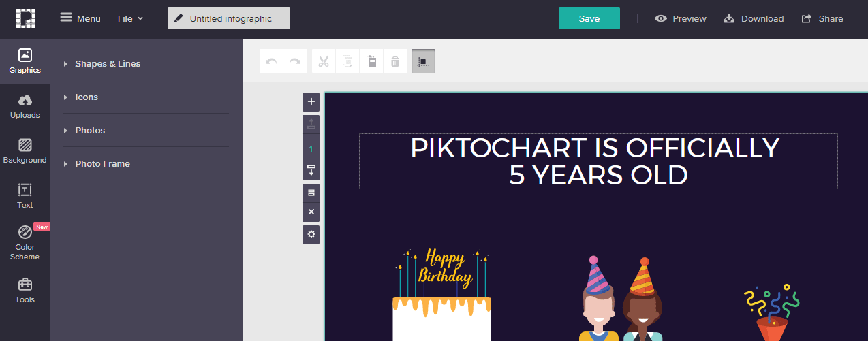The height and width of the screenshot is (341, 868).
Task: Expand the Photos section
Action: point(146,130)
